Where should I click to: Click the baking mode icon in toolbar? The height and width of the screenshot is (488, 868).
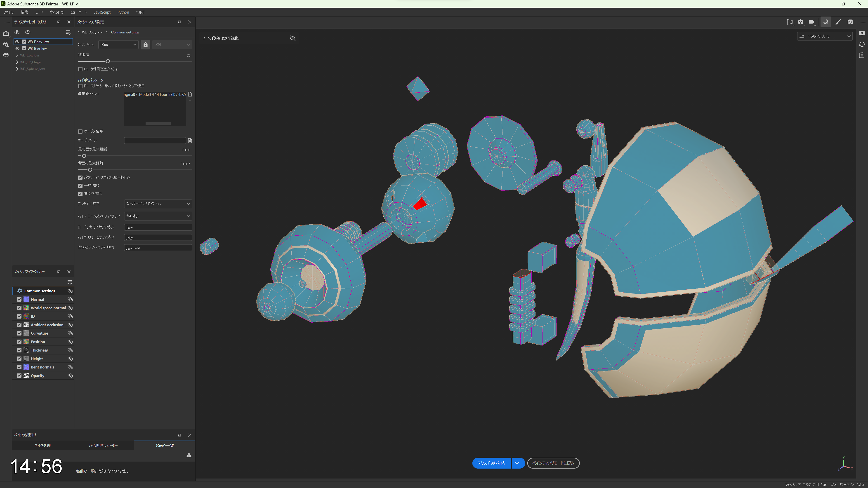826,22
